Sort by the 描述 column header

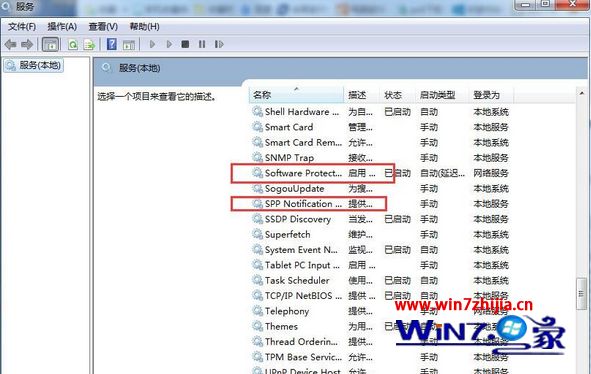[x=361, y=95]
